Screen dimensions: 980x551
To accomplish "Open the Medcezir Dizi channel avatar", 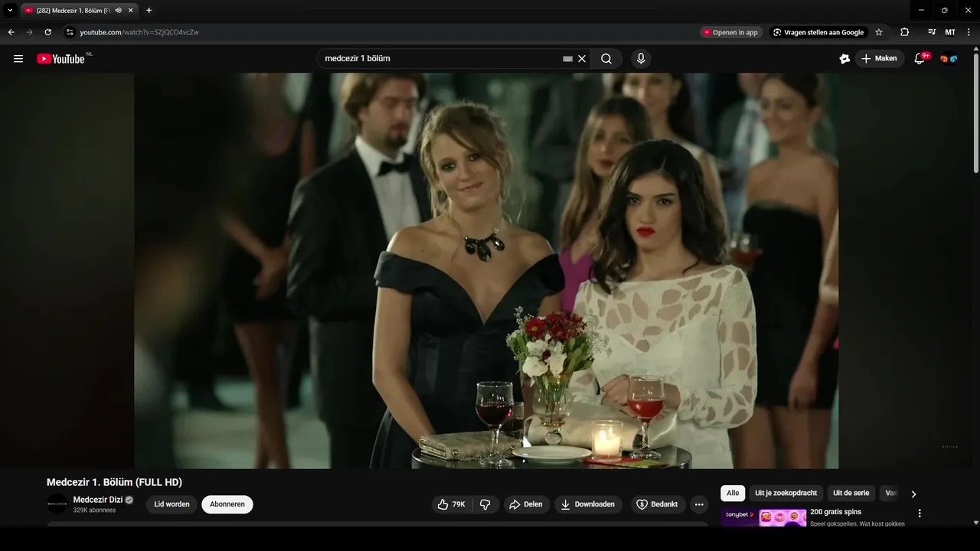I will coord(57,504).
